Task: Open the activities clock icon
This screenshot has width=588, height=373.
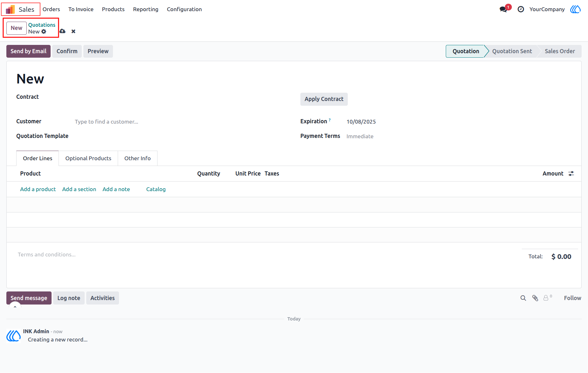Action: pyautogui.click(x=521, y=9)
